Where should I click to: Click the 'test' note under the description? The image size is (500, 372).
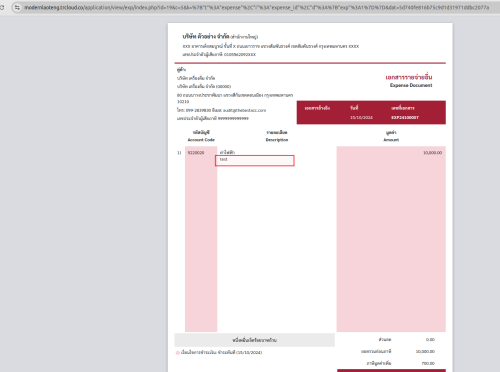click(x=223, y=159)
